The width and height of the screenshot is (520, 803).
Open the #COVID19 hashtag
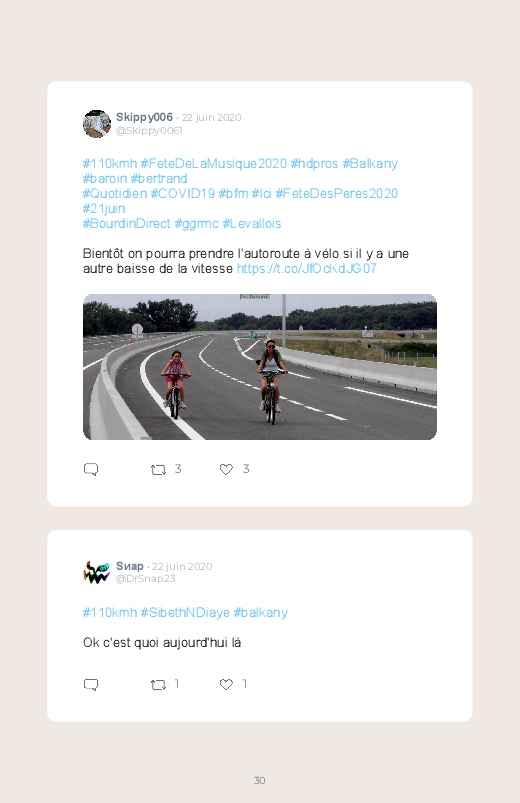click(x=182, y=194)
